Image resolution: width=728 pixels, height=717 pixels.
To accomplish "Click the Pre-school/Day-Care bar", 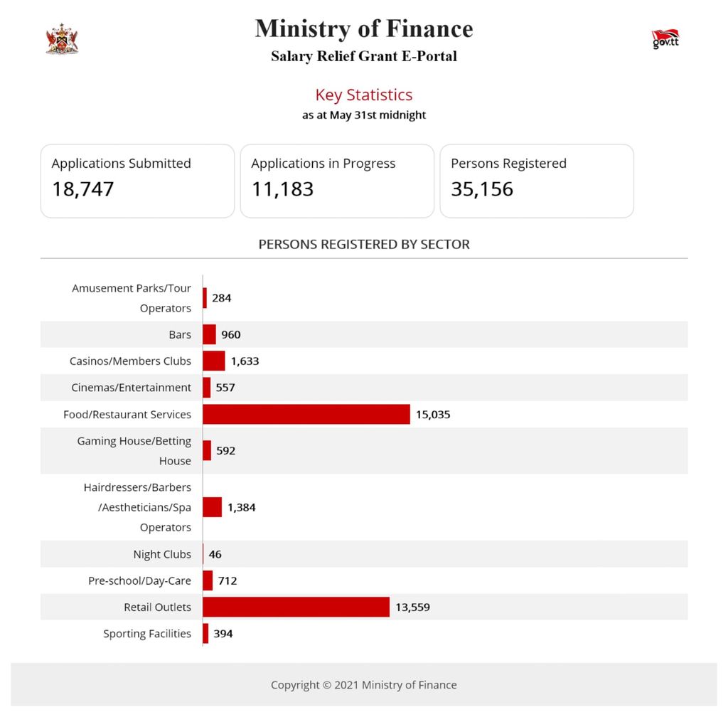I will [x=208, y=580].
